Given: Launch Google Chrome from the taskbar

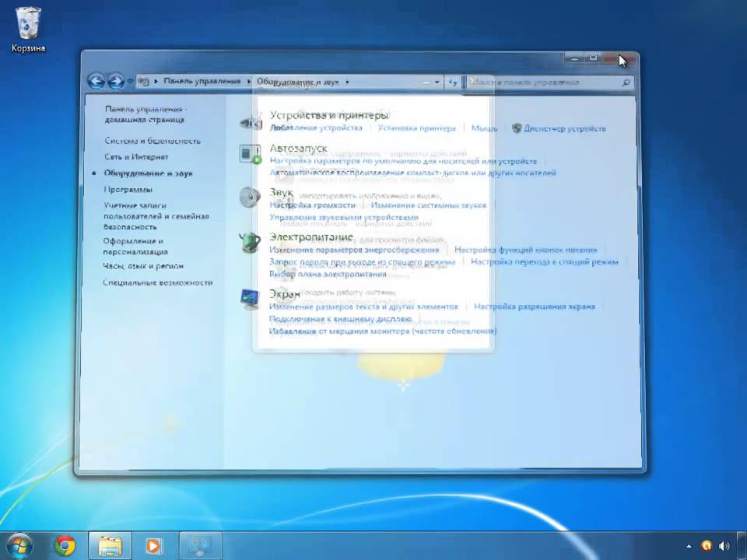Looking at the screenshot, I should 65,546.
